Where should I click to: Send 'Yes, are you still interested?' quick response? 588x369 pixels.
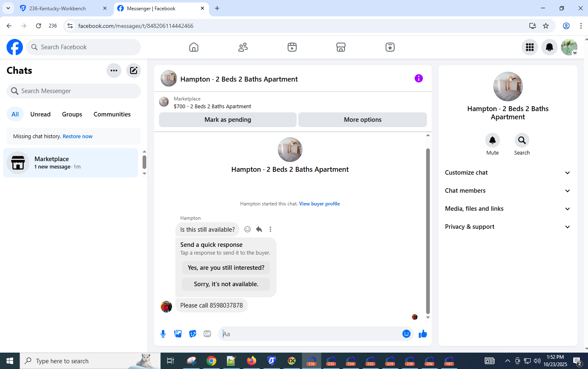click(x=226, y=268)
